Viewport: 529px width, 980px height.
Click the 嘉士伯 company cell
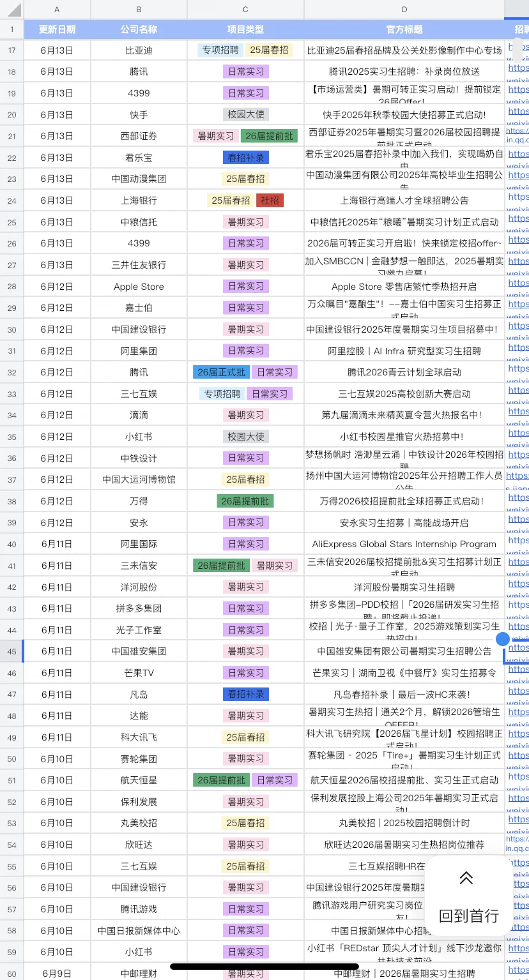pos(139,308)
